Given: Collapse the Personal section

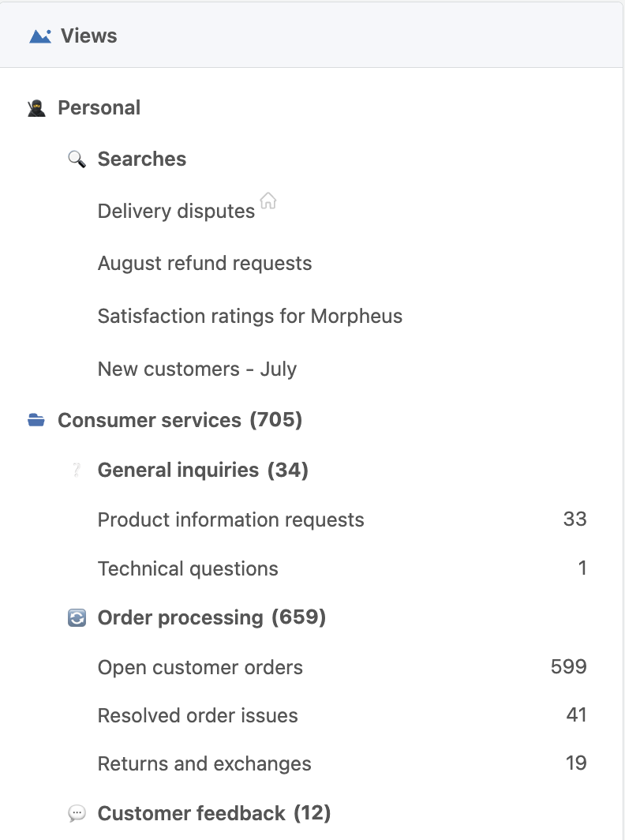Looking at the screenshot, I should pyautogui.click(x=99, y=107).
